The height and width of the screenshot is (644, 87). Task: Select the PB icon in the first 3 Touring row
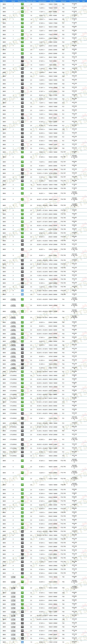[x=22, y=372]
